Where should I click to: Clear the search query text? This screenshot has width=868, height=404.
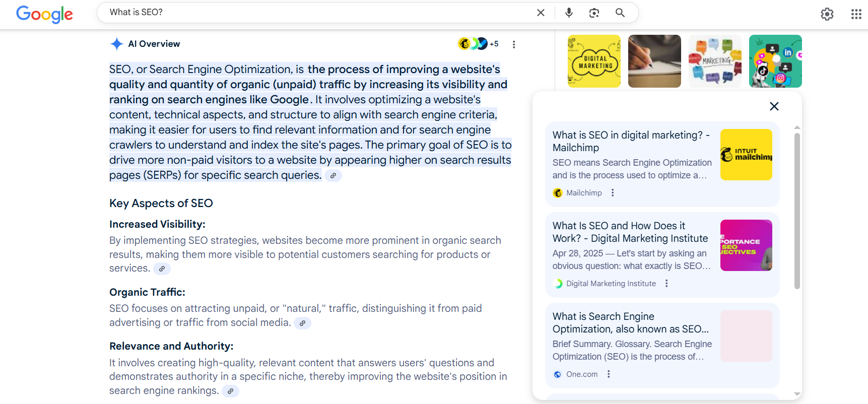click(x=541, y=13)
